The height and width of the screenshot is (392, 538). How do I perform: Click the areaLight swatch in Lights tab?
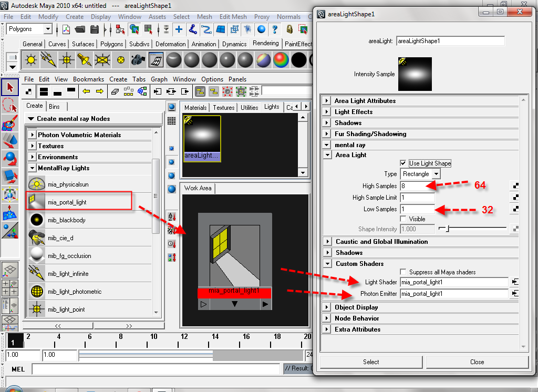(x=202, y=138)
